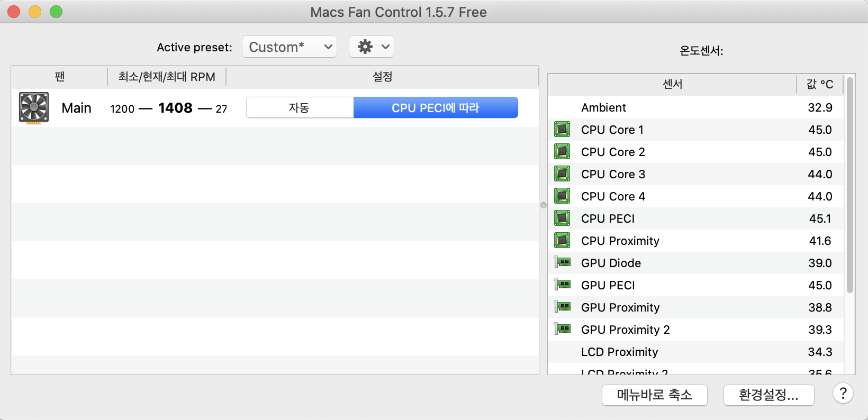Select the CPU Proximity sensor label

(x=620, y=241)
